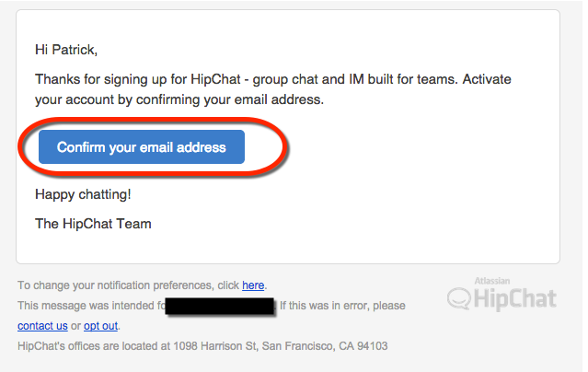Click the HipChat wordmark in footer
Screen dimensions: 588x372
pos(515,299)
